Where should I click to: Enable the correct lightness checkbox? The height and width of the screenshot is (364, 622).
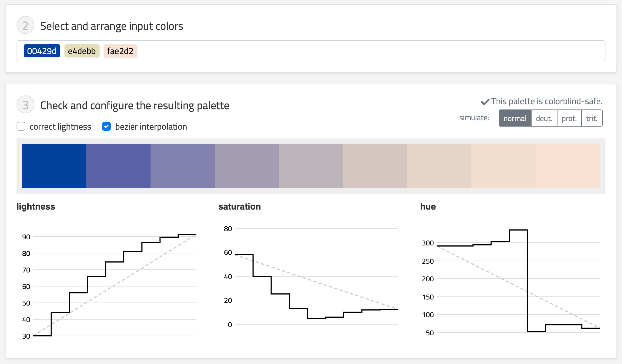tap(21, 127)
